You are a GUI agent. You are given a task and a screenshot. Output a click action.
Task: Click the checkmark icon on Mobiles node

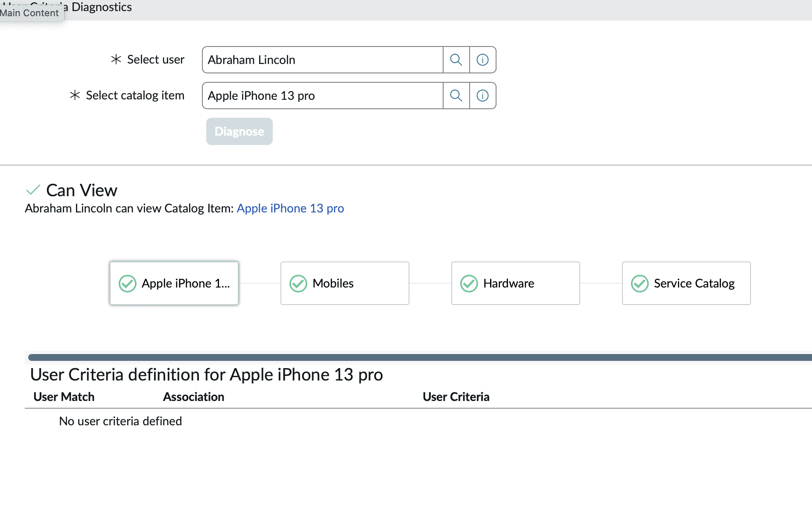point(298,283)
